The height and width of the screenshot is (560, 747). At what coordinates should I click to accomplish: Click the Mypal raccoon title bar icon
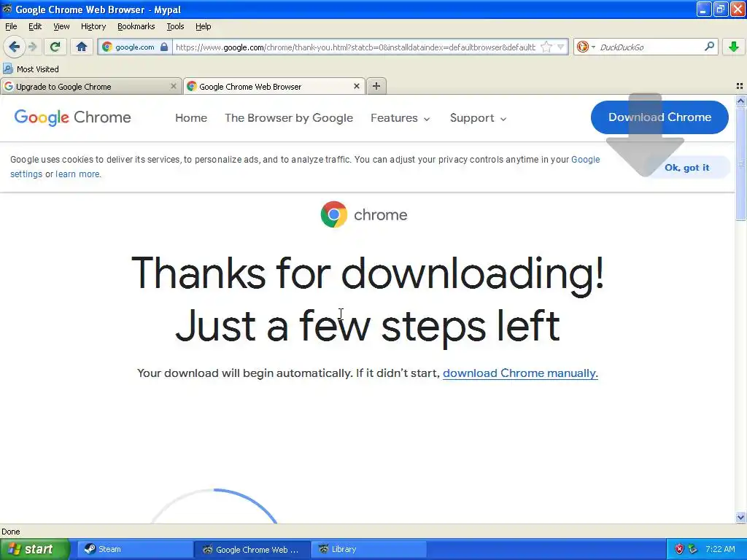pyautogui.click(x=7, y=9)
